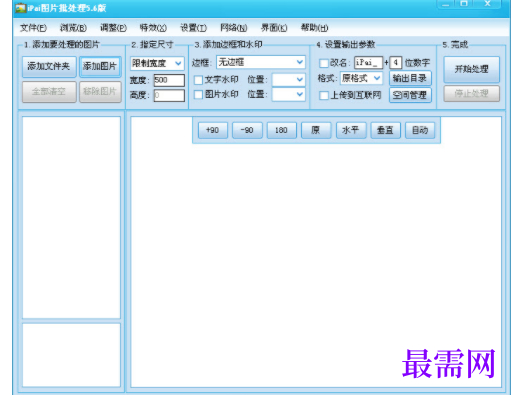Restore original orientation with 原
This screenshot has width=514, height=395.
click(316, 130)
